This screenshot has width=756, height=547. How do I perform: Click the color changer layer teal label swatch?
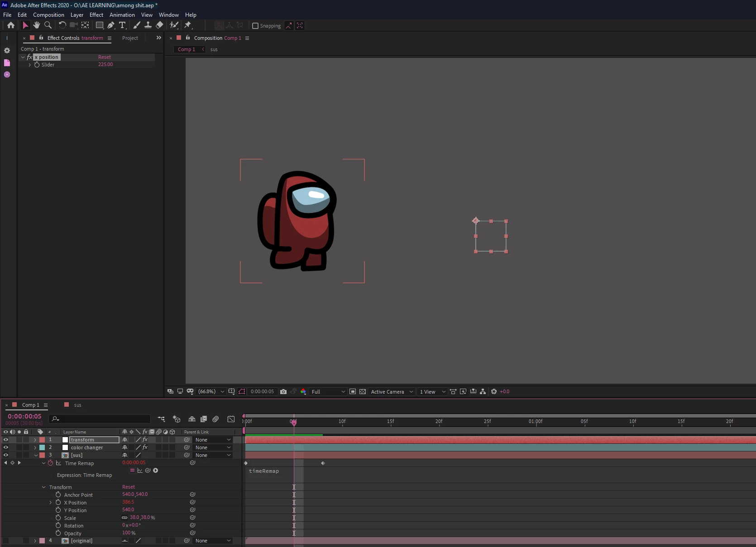[42, 447]
